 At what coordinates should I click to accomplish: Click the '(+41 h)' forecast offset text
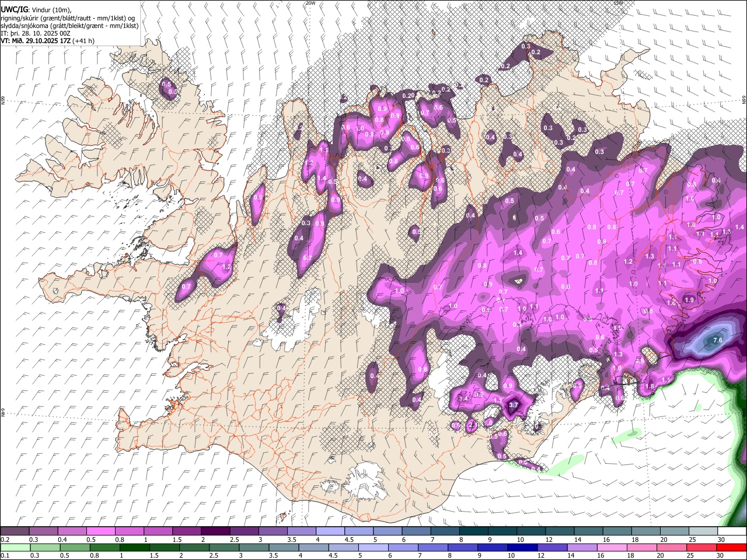click(x=83, y=41)
